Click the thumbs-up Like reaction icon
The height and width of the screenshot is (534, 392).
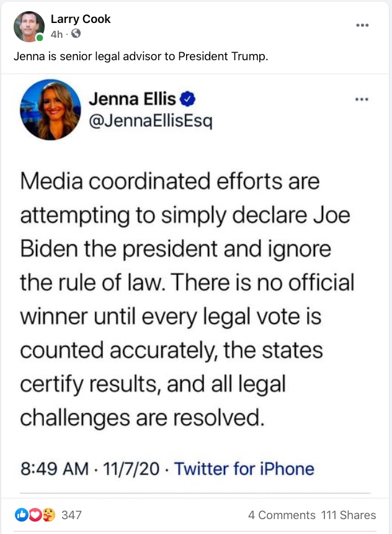(x=21, y=515)
